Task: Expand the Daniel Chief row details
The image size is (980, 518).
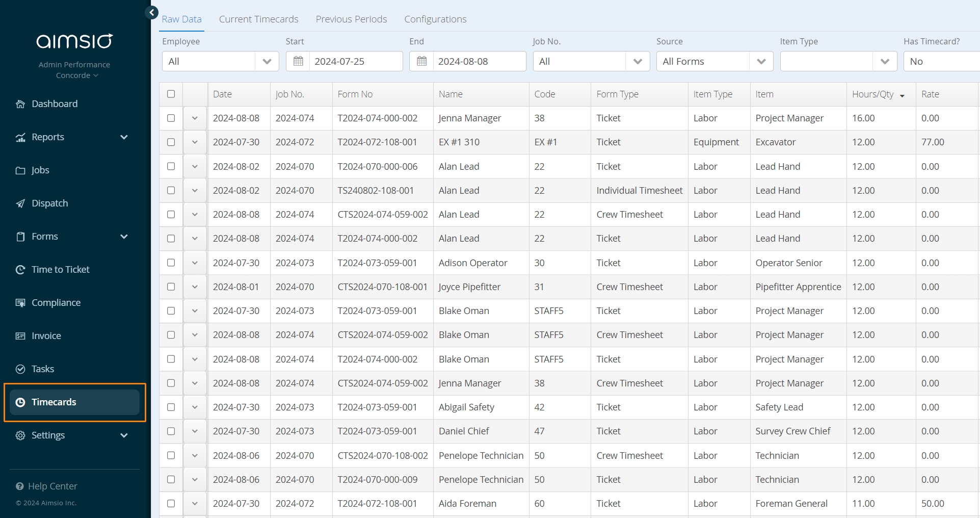Action: coord(195,431)
